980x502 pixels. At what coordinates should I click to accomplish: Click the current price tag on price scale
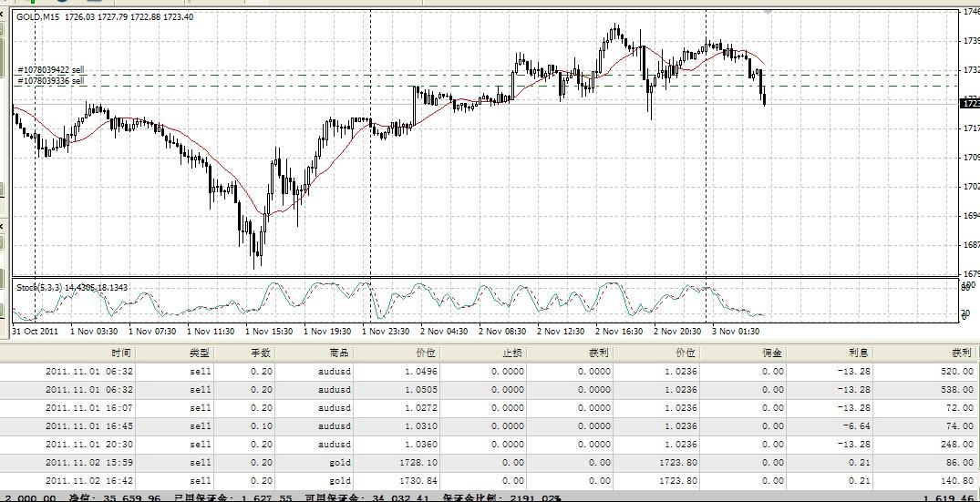(970, 104)
